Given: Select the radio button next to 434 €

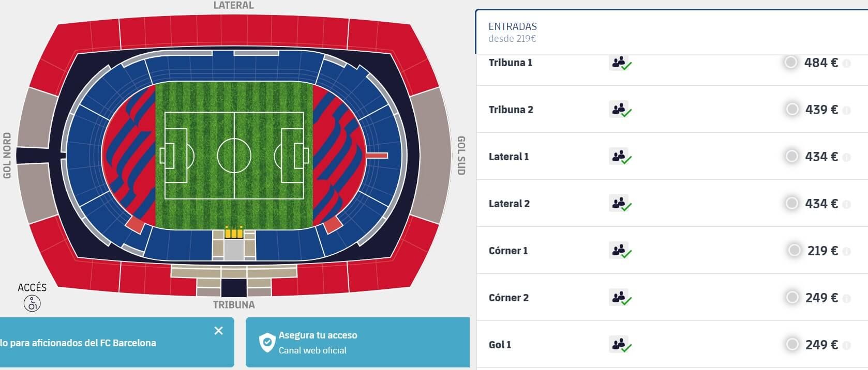Looking at the screenshot, I should [792, 157].
